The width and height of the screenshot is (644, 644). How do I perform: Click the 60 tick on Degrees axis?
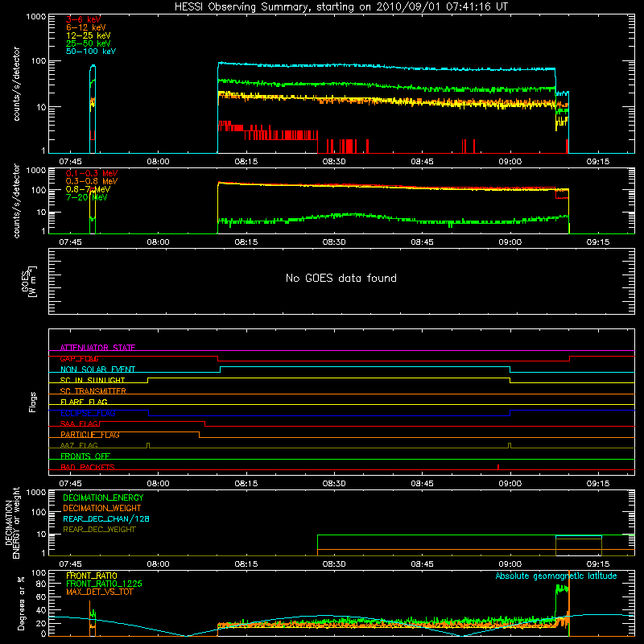click(41, 597)
